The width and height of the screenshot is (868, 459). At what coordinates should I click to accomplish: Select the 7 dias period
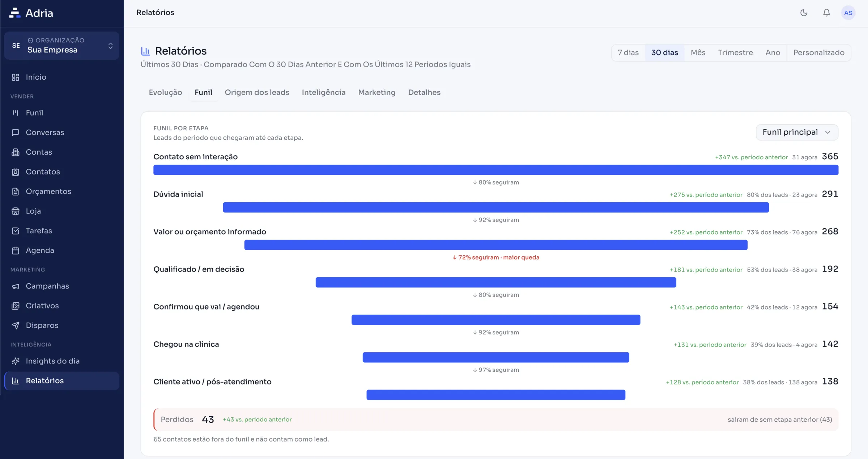pos(628,53)
